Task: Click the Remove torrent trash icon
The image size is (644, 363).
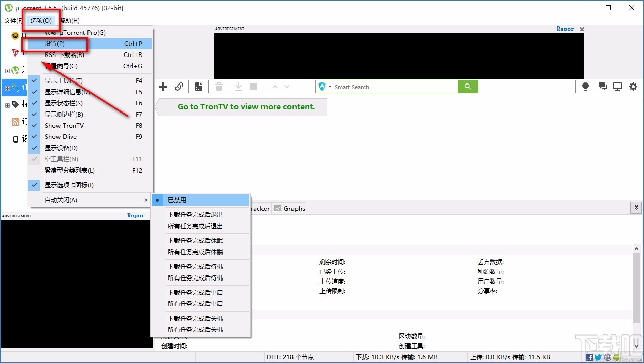Action: pyautogui.click(x=219, y=87)
